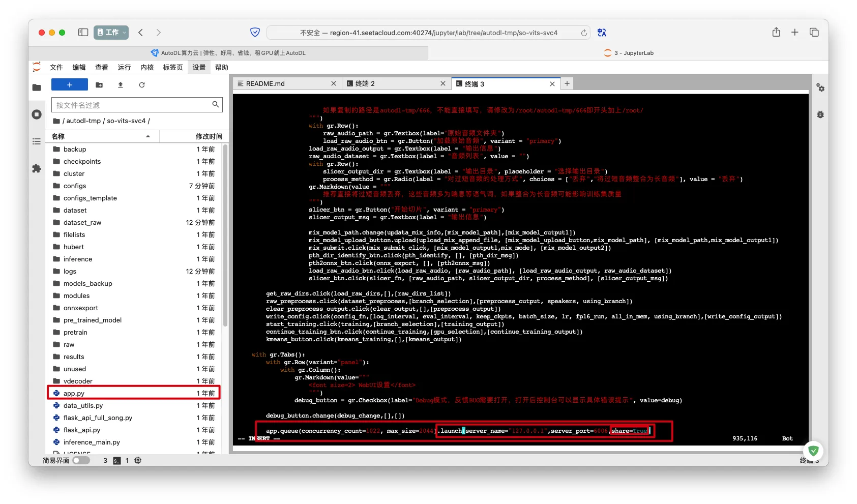This screenshot has height=504, width=857.
Task: Open the property inspector gears icon
Action: pos(820,87)
